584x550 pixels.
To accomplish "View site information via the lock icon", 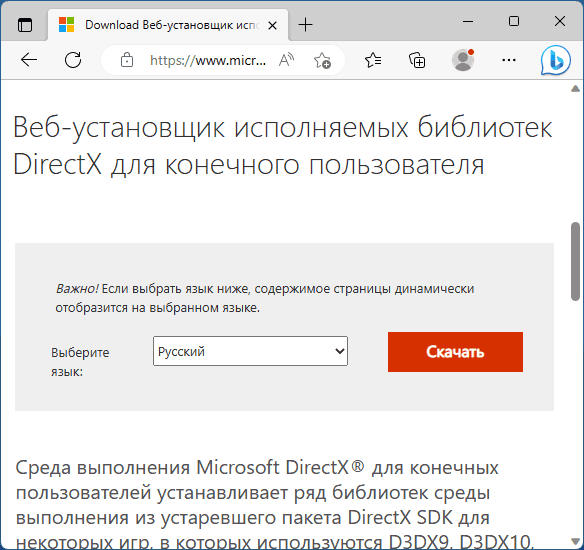I will (127, 60).
